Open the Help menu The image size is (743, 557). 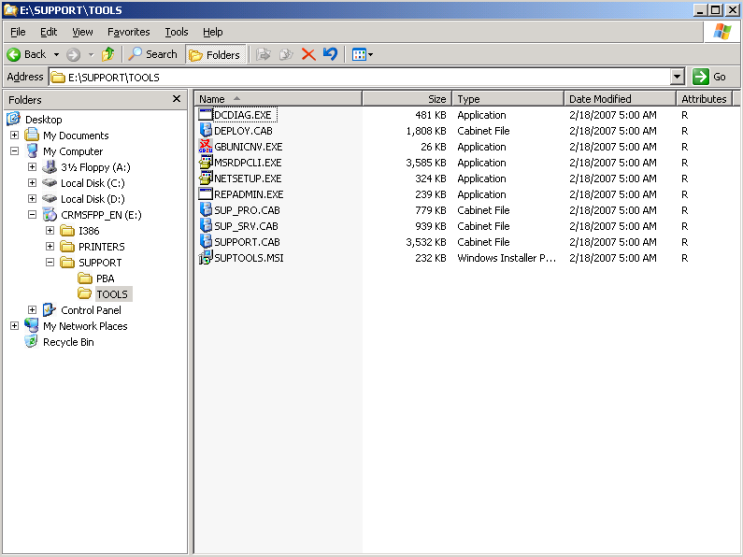tap(213, 32)
